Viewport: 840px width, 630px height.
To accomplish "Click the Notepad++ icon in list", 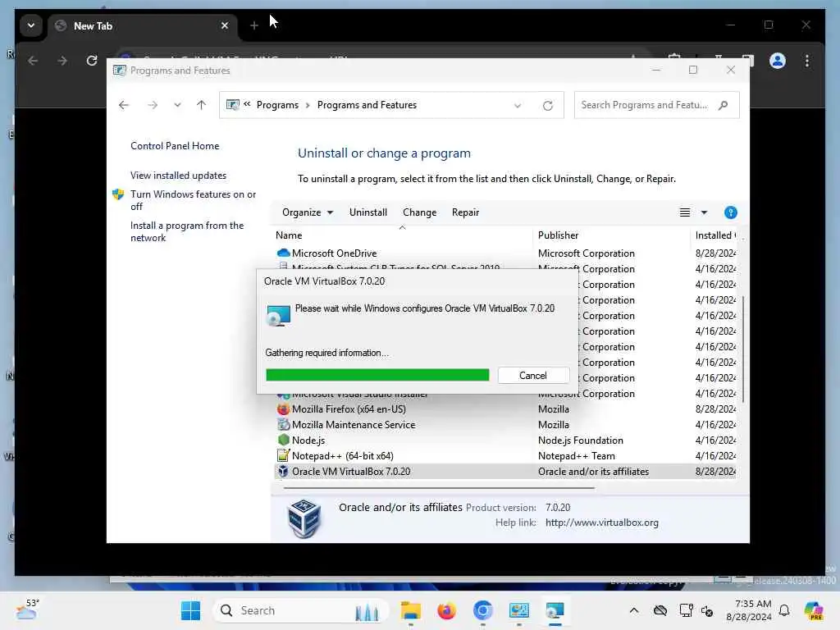I will [283, 456].
